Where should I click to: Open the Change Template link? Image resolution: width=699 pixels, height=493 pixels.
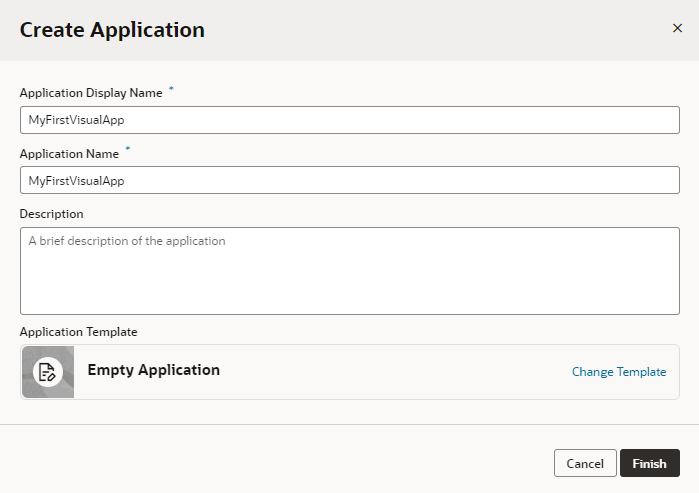[x=618, y=372]
